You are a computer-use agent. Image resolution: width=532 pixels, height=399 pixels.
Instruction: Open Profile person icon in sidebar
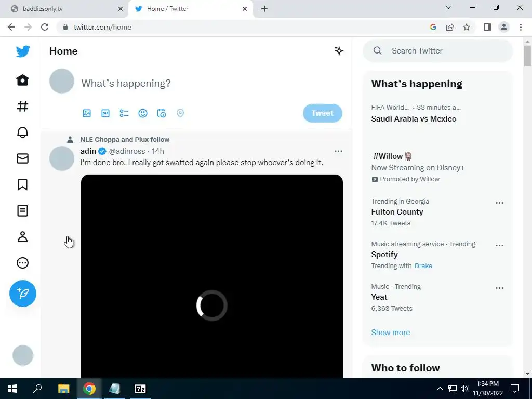(23, 237)
